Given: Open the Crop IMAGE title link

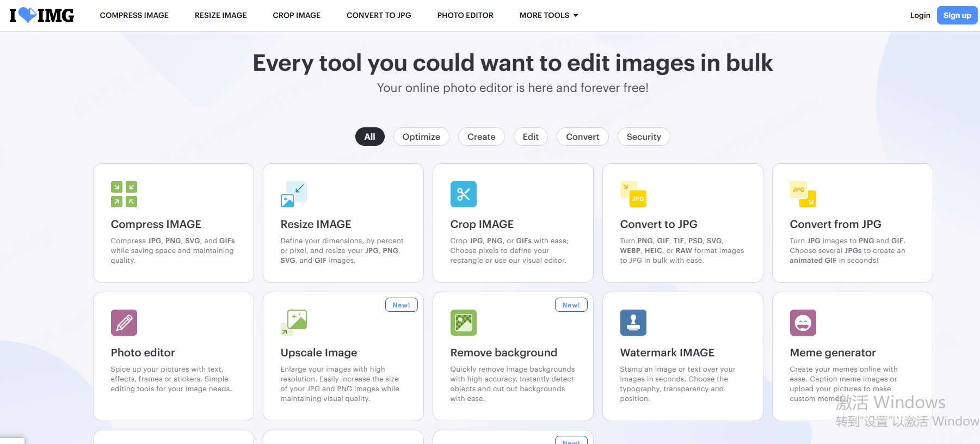Looking at the screenshot, I should point(482,224).
